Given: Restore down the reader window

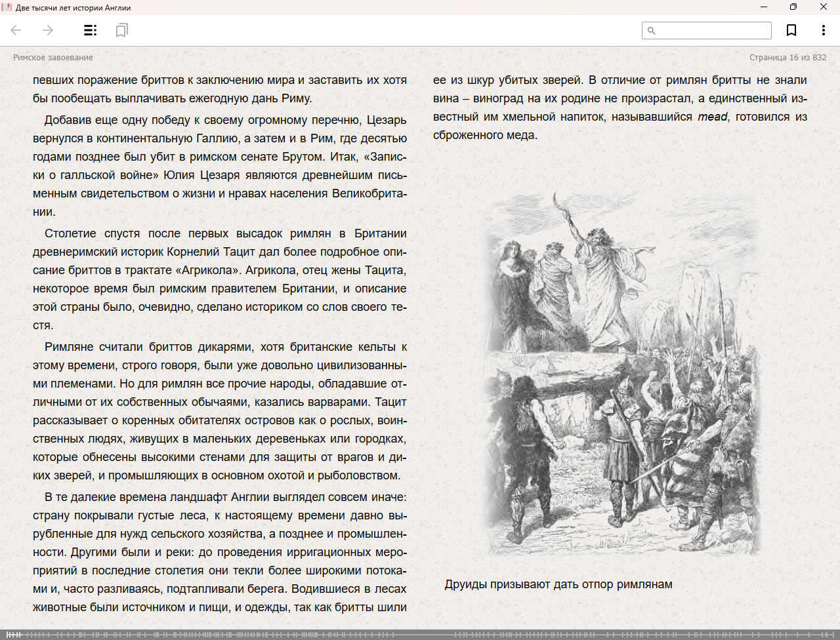Looking at the screenshot, I should pos(793,7).
